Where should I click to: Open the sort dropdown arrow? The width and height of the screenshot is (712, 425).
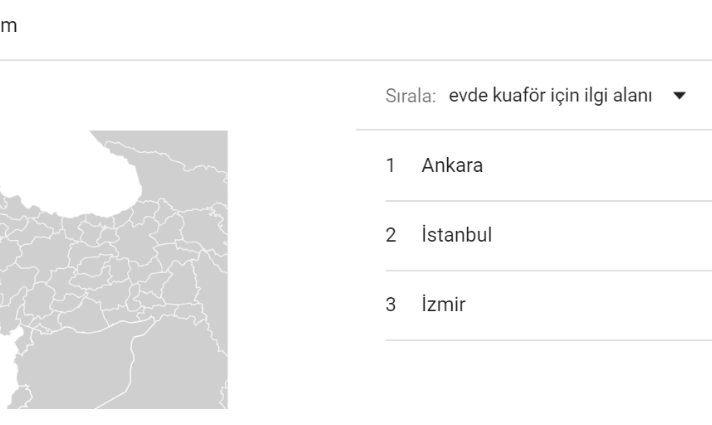(679, 96)
